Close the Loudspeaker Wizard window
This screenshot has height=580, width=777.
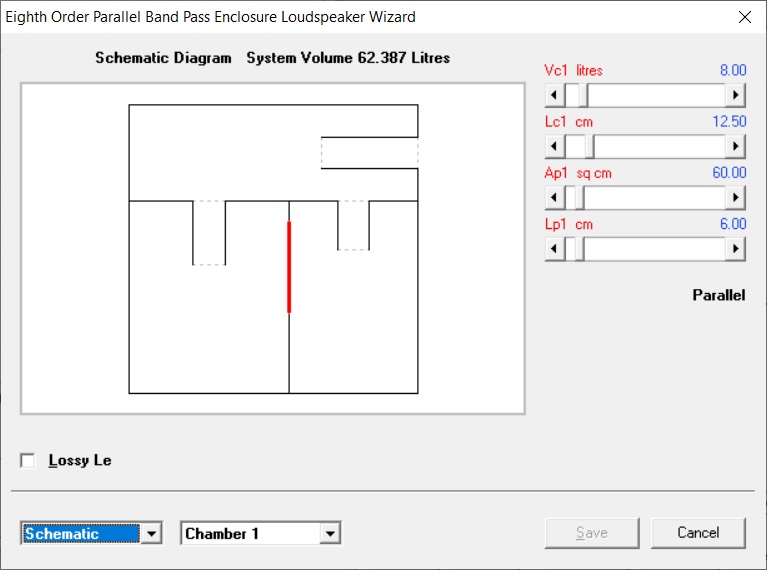tap(744, 17)
